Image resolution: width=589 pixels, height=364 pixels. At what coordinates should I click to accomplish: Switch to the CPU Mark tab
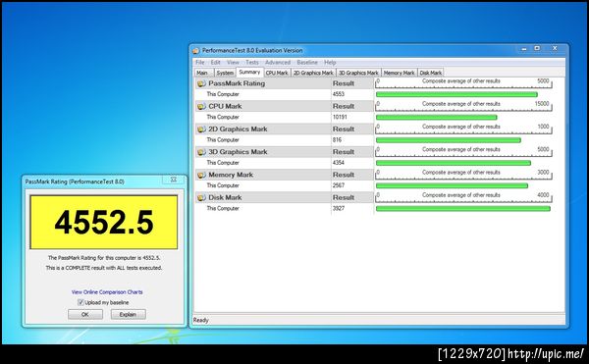click(277, 73)
